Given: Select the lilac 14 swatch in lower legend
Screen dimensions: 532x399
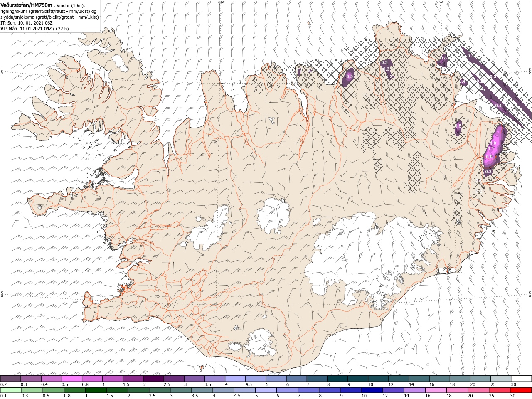Looking at the screenshot, I should [x=414, y=390].
